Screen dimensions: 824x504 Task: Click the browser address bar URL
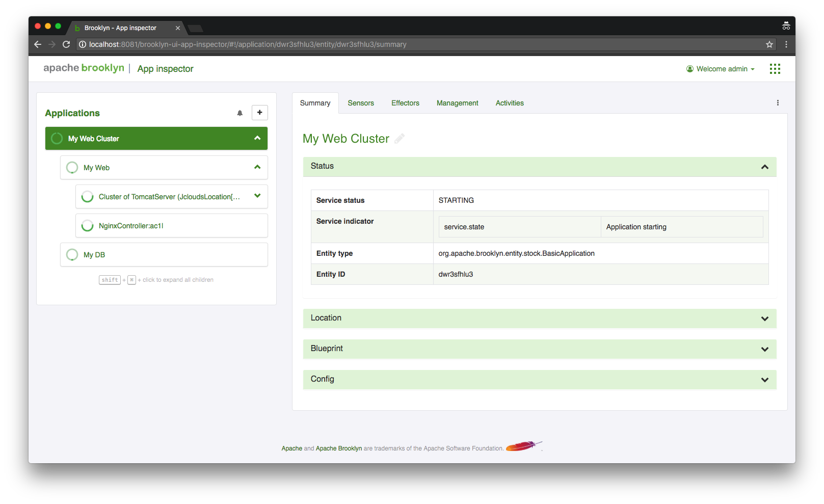(248, 44)
